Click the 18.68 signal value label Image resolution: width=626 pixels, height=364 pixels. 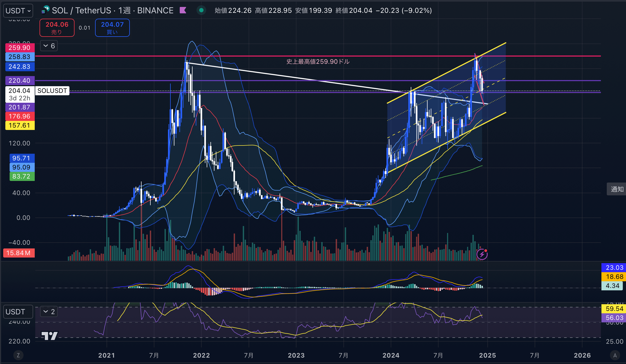click(613, 277)
